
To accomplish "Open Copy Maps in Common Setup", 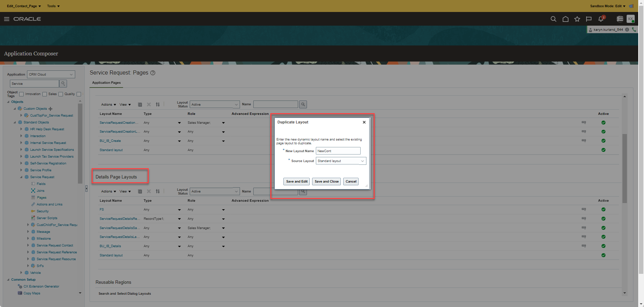I will (32, 293).
